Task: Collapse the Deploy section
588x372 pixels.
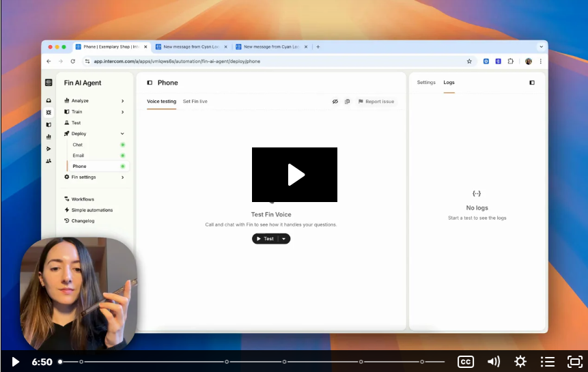Action: tap(122, 134)
